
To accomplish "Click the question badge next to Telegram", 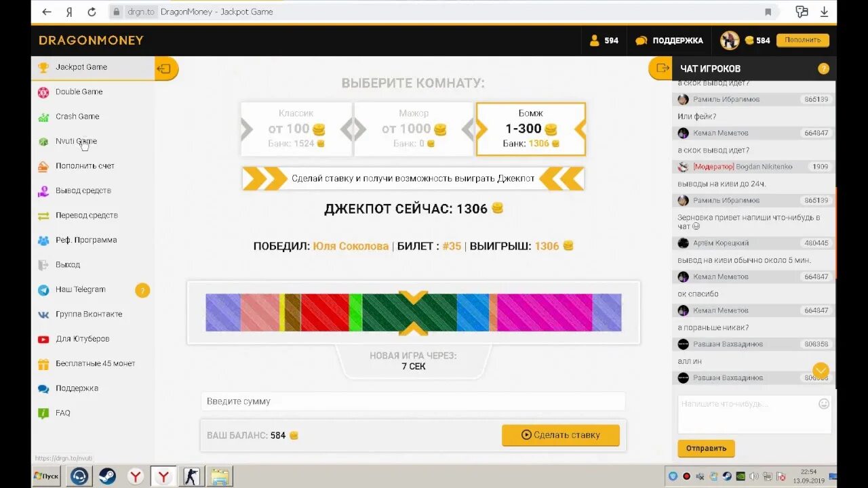I will point(142,290).
